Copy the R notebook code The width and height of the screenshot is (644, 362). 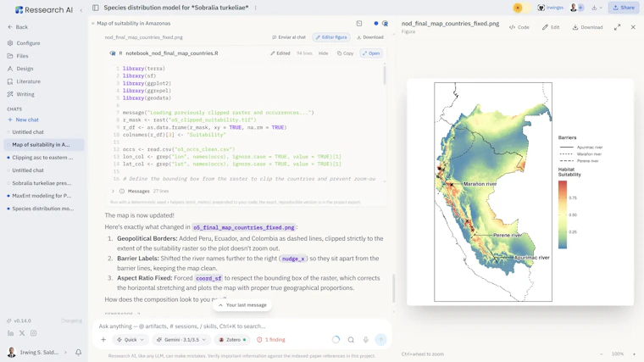[345, 53]
